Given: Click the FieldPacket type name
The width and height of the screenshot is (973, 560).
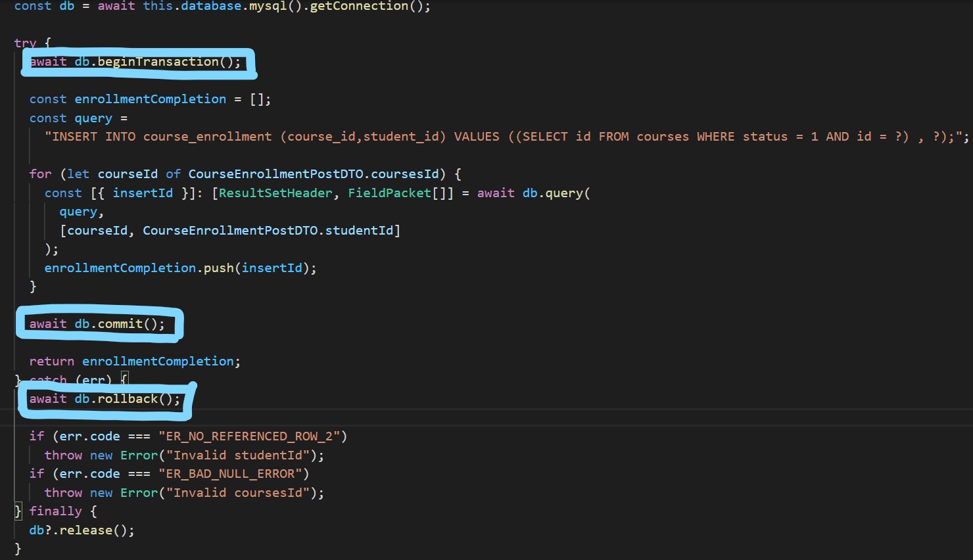Looking at the screenshot, I should point(390,193).
